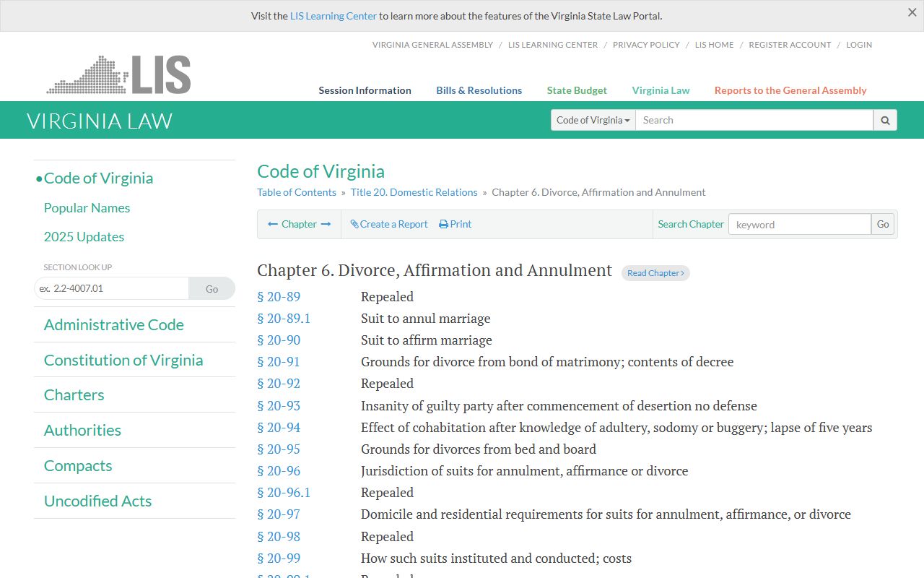Open section § 20-93

279,406
